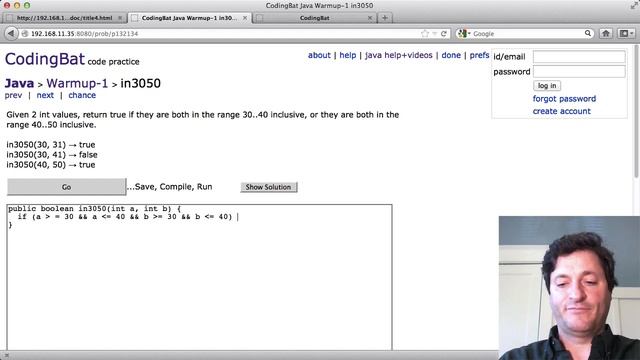Click the bookmark star icon in address bar
The image size is (640, 360).
coord(425,33)
